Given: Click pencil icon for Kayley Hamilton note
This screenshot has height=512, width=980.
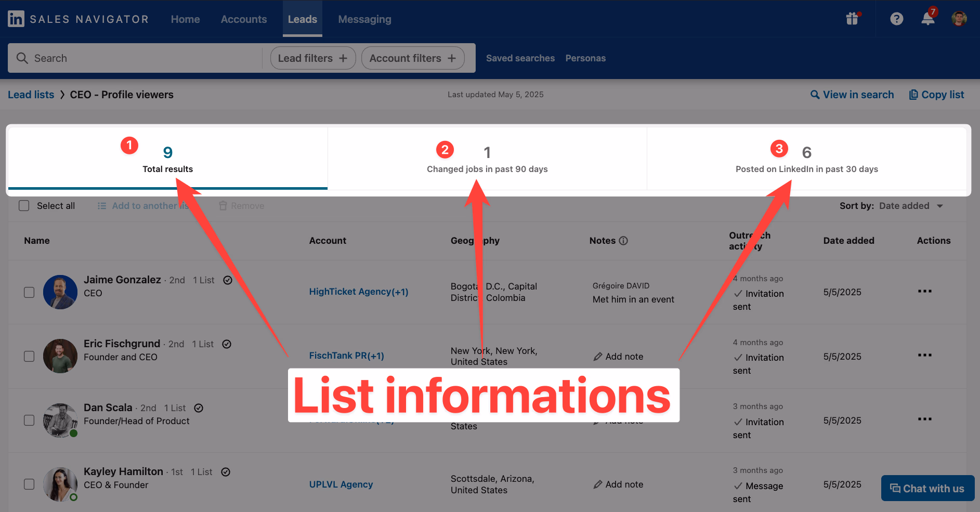Looking at the screenshot, I should coord(598,484).
